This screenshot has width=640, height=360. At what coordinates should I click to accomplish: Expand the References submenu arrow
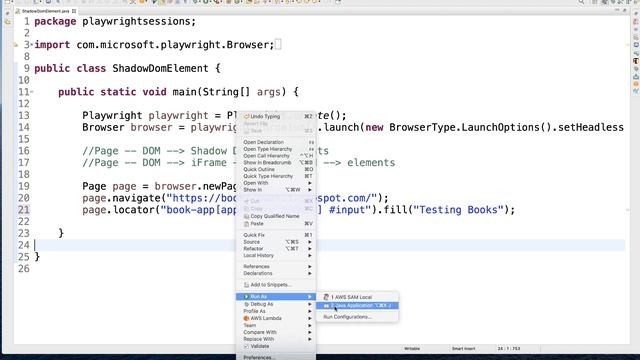pos(310,267)
